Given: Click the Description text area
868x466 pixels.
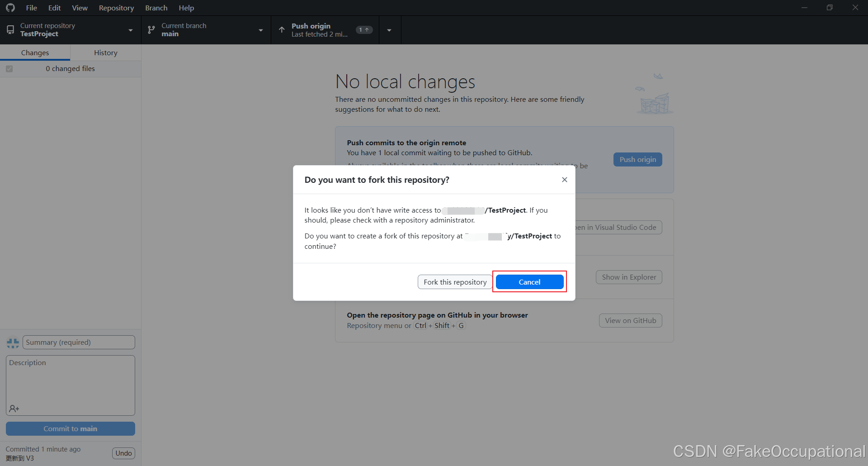Looking at the screenshot, I should 71,385.
